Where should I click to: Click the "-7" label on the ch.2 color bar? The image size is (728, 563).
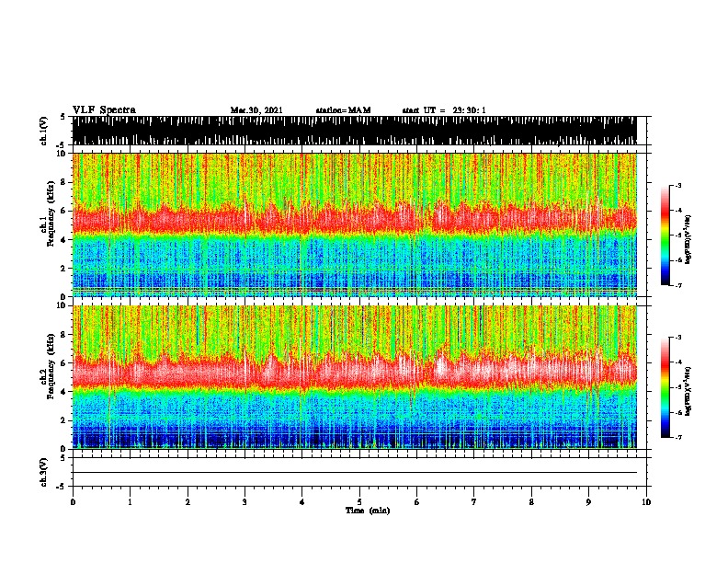click(x=678, y=437)
